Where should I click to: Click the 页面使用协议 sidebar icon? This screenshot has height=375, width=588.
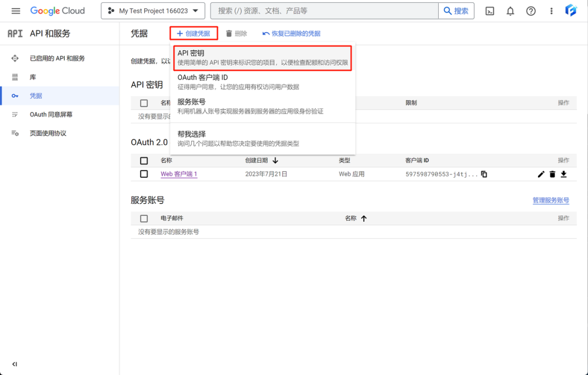15,133
